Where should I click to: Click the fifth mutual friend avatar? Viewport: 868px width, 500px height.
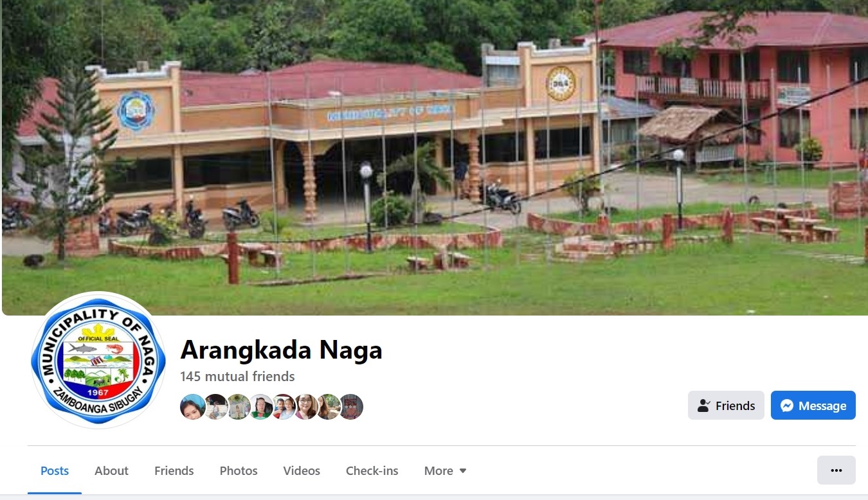pos(284,407)
